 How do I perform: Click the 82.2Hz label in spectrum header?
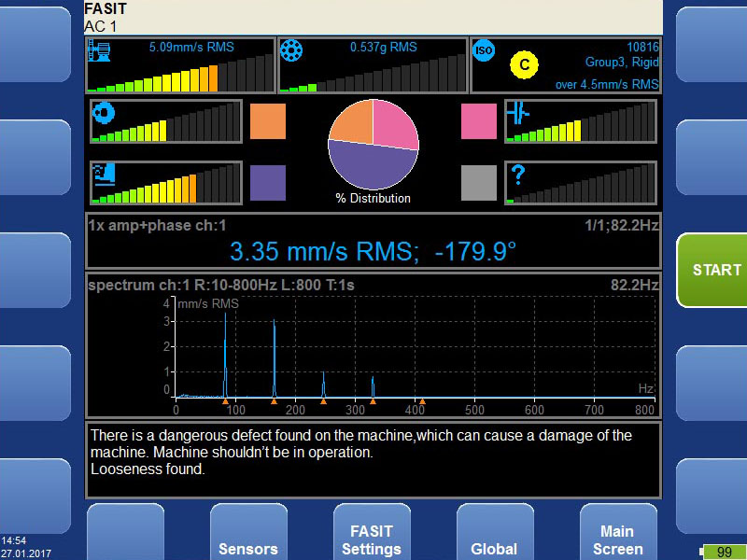(635, 286)
